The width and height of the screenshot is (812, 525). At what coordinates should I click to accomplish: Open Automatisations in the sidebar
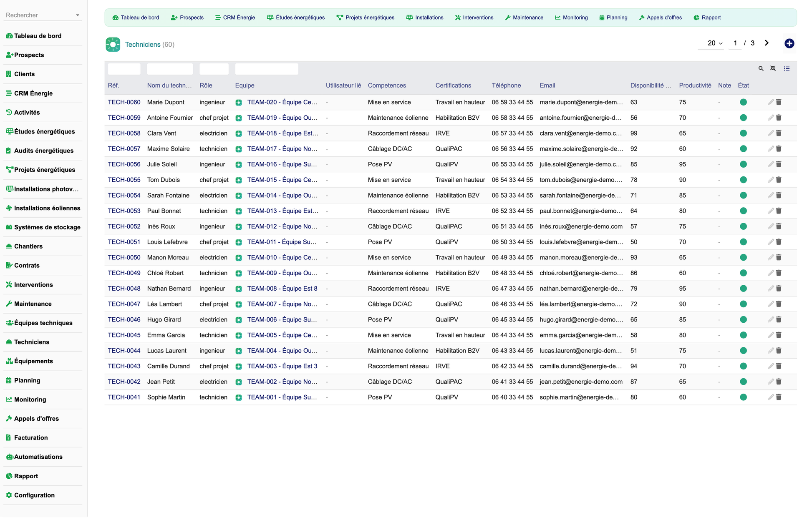[x=38, y=457]
